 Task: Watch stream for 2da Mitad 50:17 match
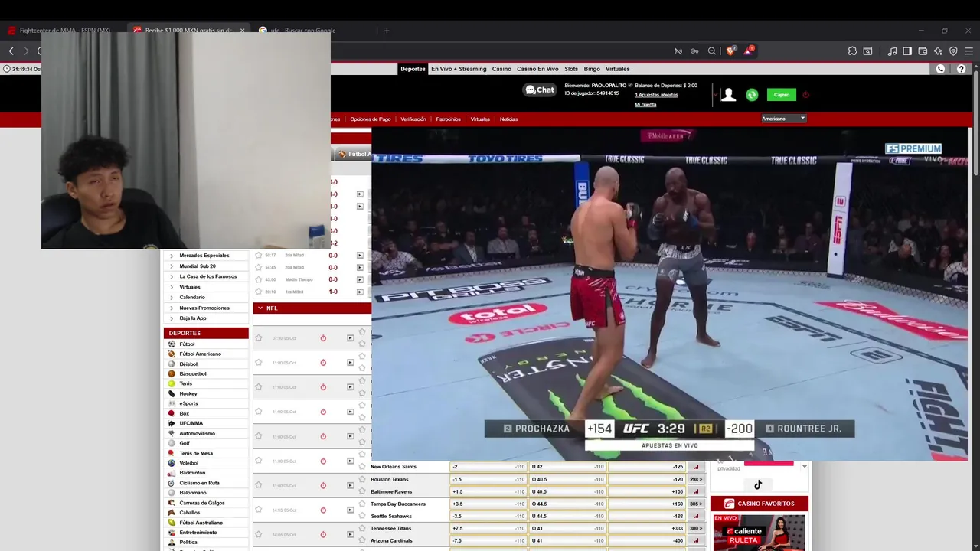(360, 255)
